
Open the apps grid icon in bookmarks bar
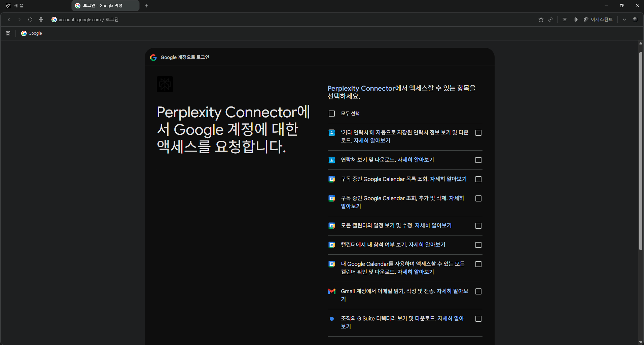8,33
